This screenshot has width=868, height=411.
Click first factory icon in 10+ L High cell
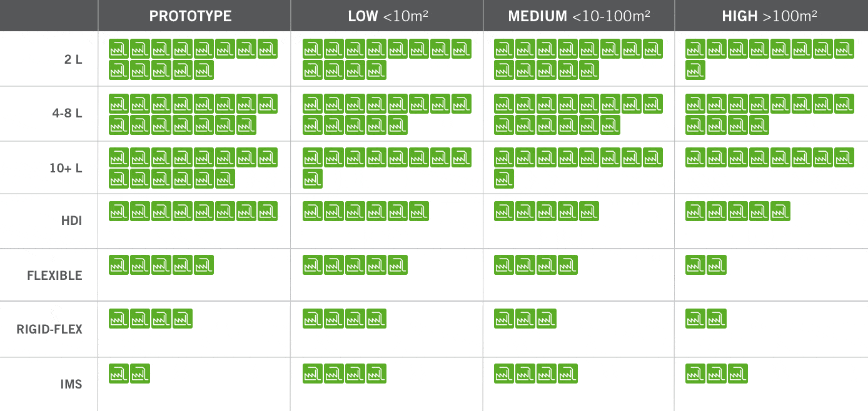(695, 157)
